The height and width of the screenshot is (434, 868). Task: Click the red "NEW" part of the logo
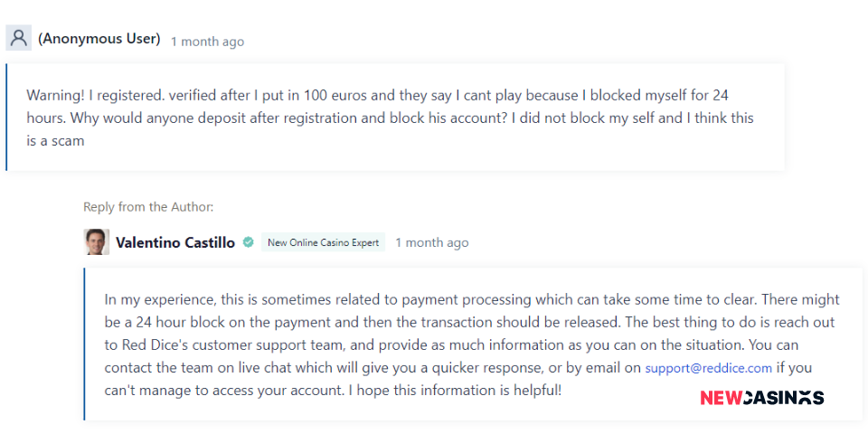(x=720, y=397)
